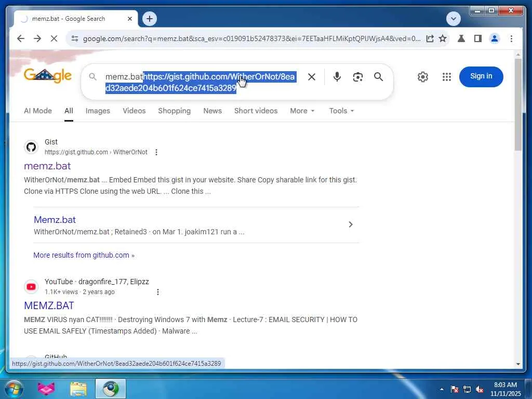Click the gist.github.com WitherOrNot breadcrumb

tap(96, 152)
